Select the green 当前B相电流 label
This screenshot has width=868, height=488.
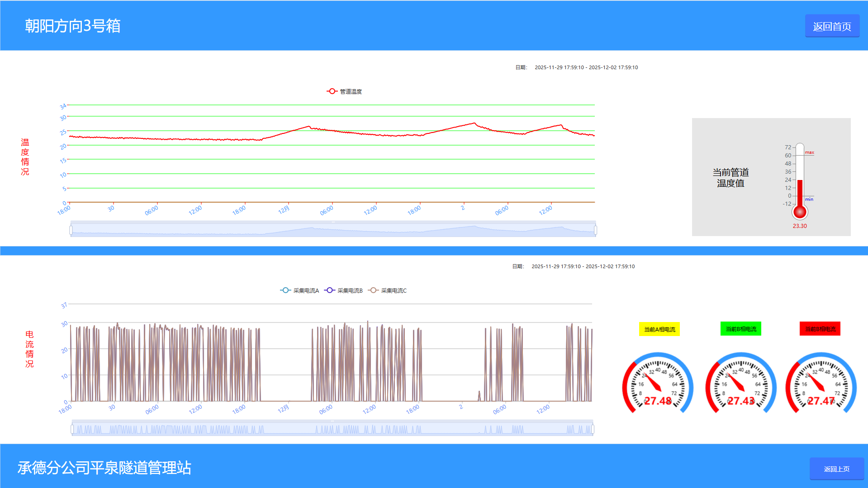coord(740,329)
